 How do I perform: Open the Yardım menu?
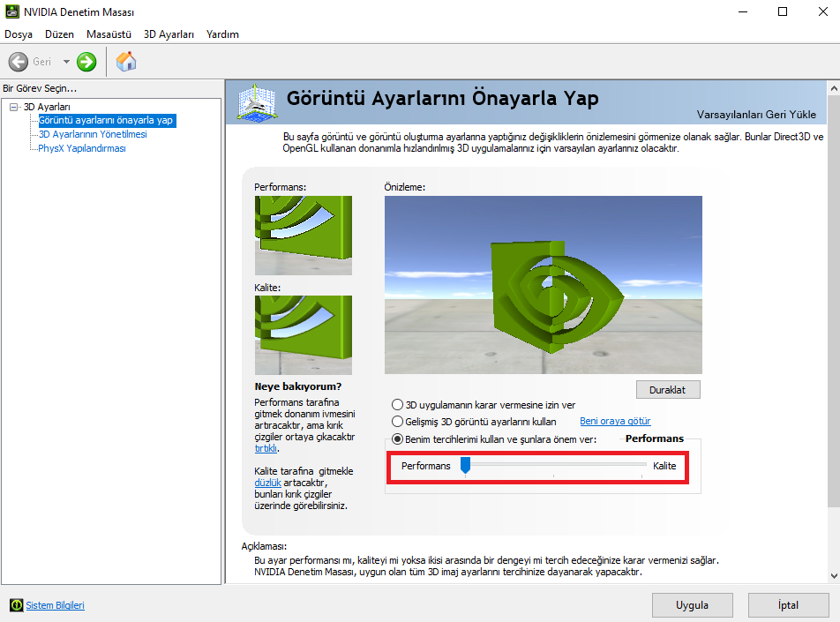coord(222,34)
